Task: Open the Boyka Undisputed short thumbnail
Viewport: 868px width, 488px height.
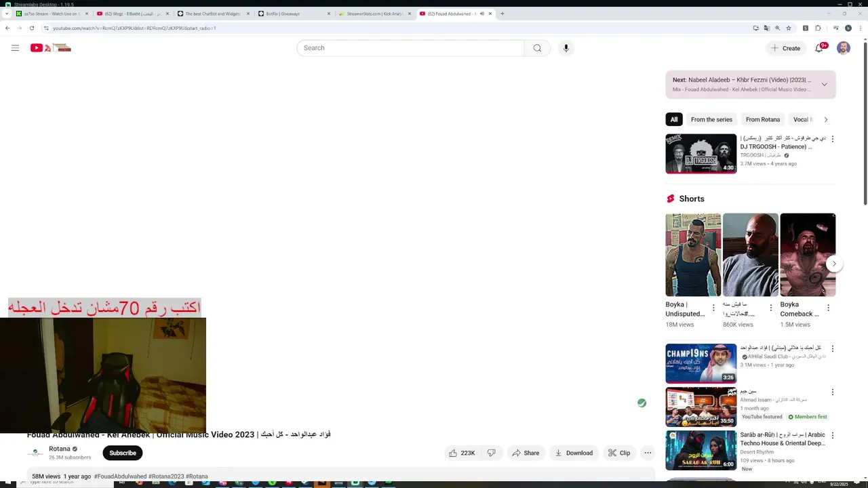Action: tap(693, 255)
